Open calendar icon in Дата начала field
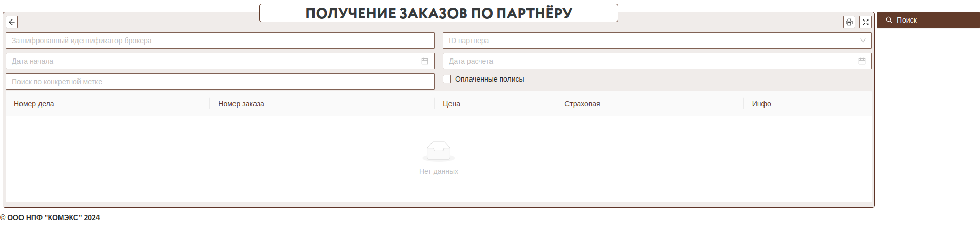The width and height of the screenshot is (980, 237). pos(425,61)
